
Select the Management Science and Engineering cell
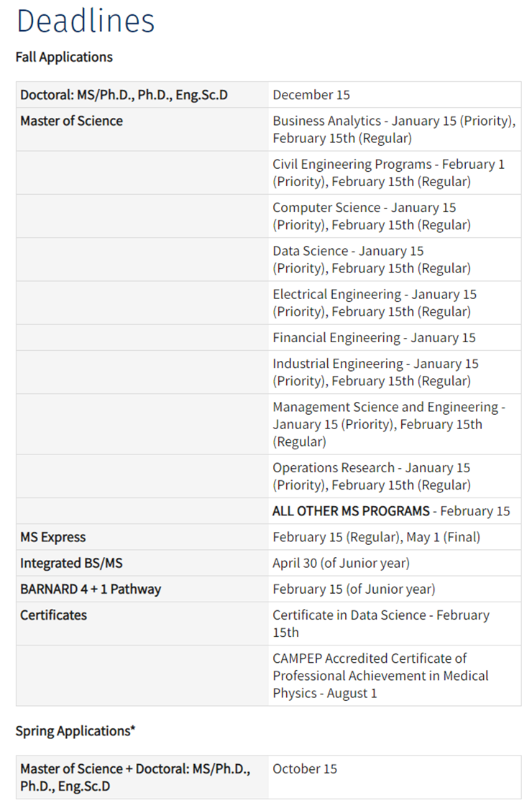pyautogui.click(x=388, y=424)
